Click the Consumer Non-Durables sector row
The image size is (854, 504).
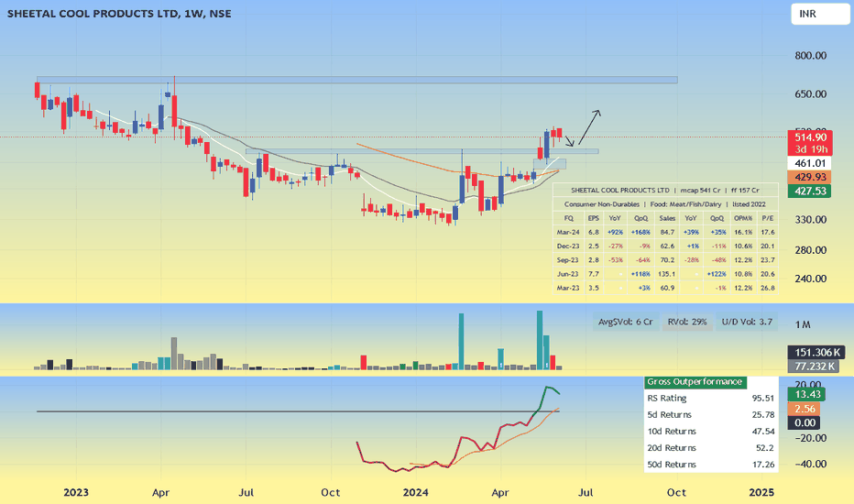click(x=665, y=205)
